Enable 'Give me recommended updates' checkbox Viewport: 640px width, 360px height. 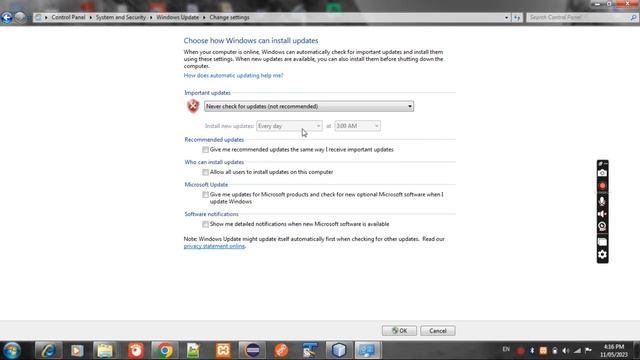click(x=205, y=150)
